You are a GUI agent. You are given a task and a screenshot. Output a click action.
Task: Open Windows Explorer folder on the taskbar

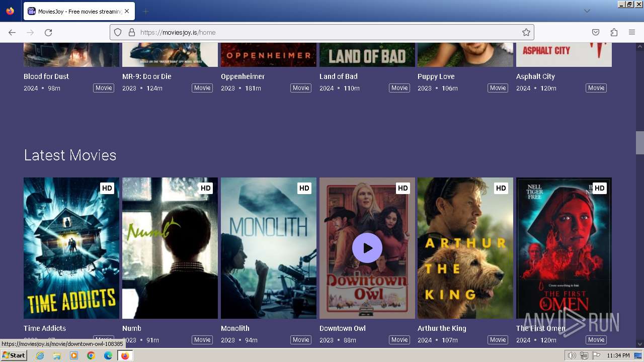[57, 355]
